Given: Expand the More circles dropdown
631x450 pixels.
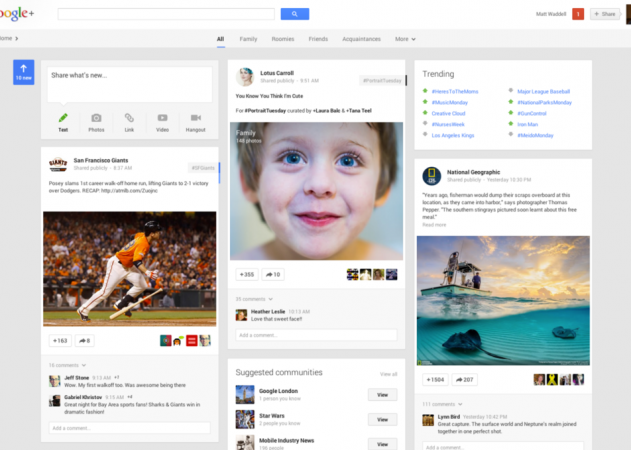Looking at the screenshot, I should coord(405,39).
